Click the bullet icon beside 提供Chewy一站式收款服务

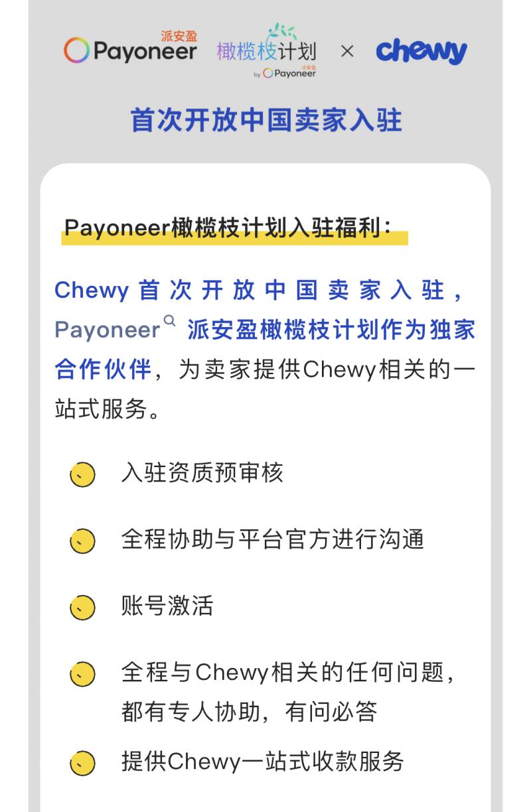point(82,763)
